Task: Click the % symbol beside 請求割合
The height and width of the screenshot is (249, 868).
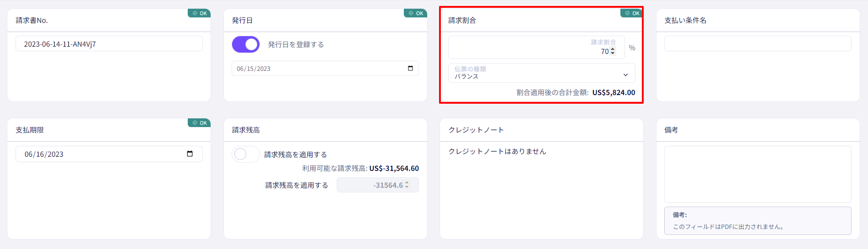Action: click(632, 48)
